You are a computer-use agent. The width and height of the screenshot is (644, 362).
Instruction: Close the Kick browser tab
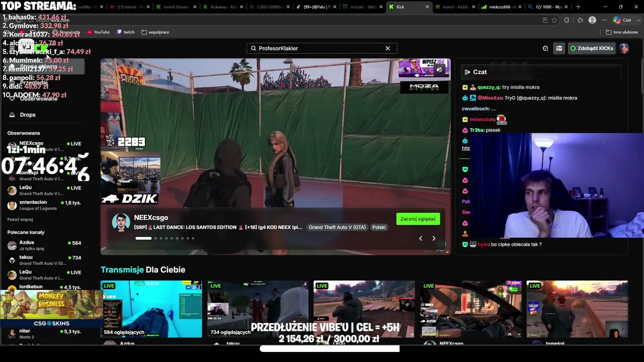427,7
